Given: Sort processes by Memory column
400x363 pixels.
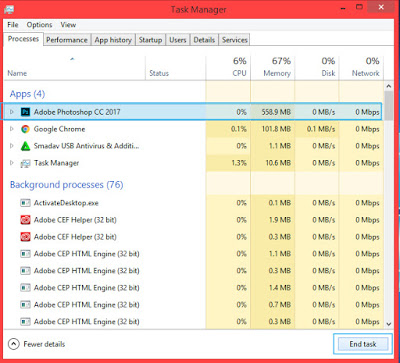Looking at the screenshot, I should 272,68.
